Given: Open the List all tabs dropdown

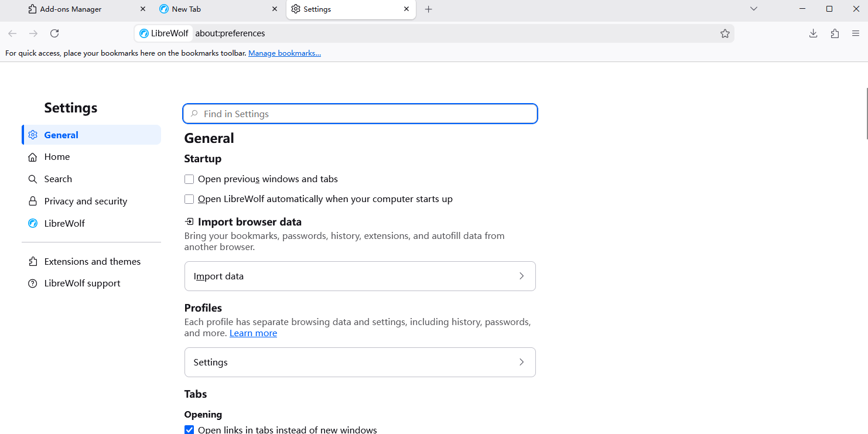Looking at the screenshot, I should (754, 9).
